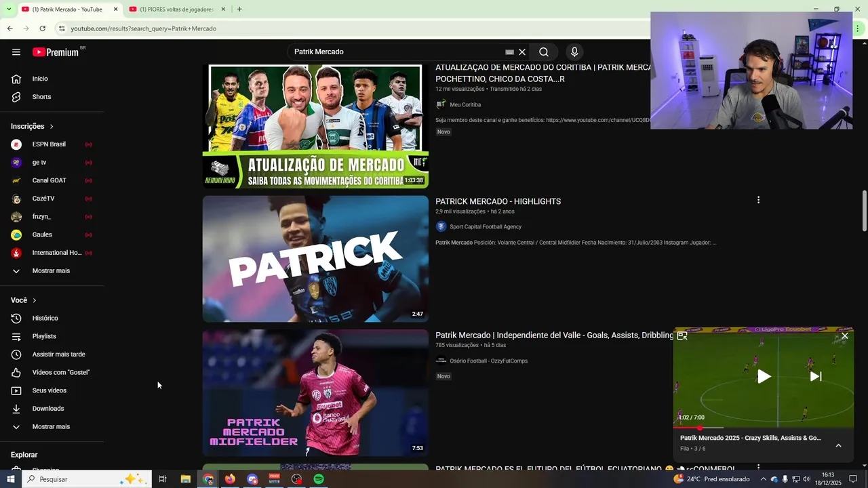Open the volume control in system tray
This screenshot has height=488, width=868.
(807, 479)
